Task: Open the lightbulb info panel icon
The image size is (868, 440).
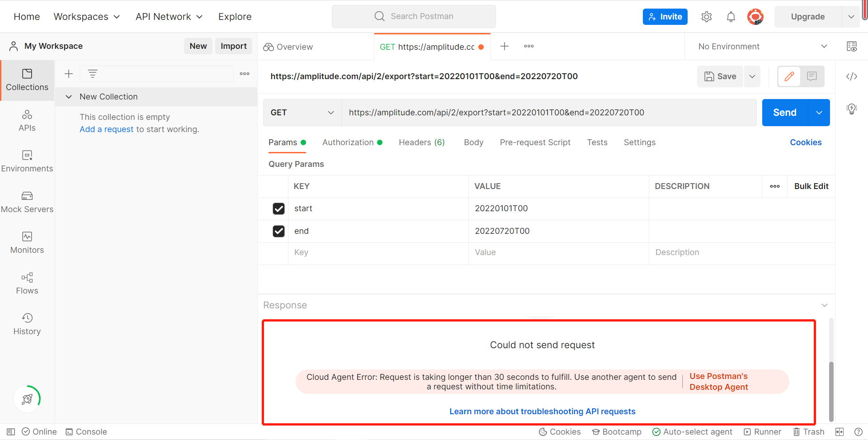Action: click(852, 109)
